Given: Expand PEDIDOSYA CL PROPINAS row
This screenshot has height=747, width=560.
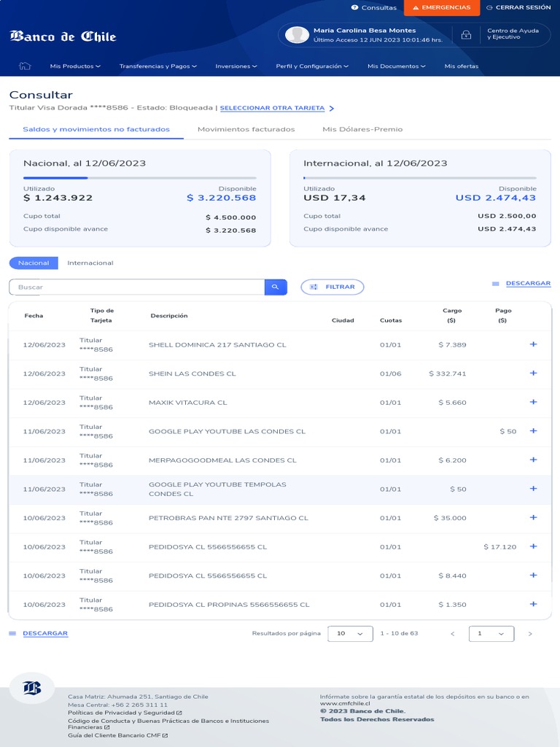Looking at the screenshot, I should click(x=533, y=604).
